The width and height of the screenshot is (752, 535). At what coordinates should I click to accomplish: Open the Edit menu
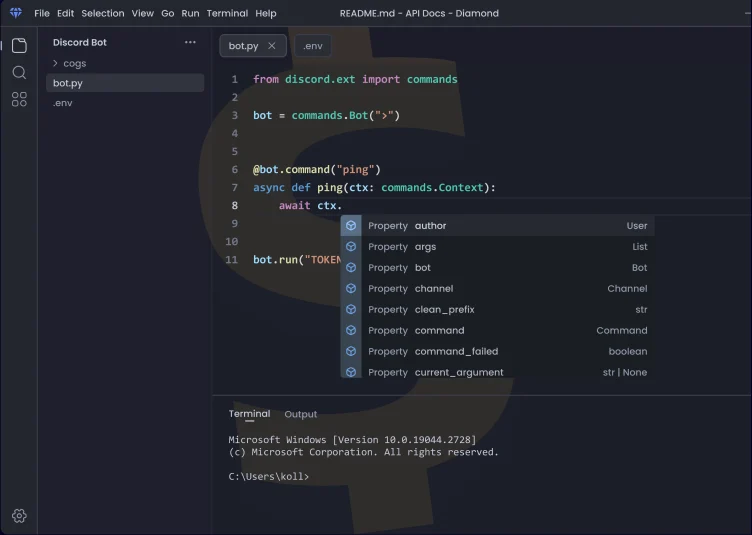click(65, 13)
